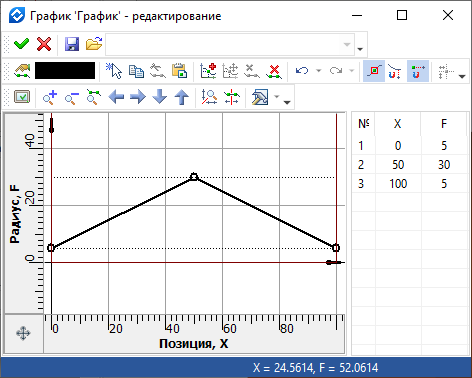472x378 pixels.
Task: Redo the last undone action
Action: pyautogui.click(x=336, y=71)
